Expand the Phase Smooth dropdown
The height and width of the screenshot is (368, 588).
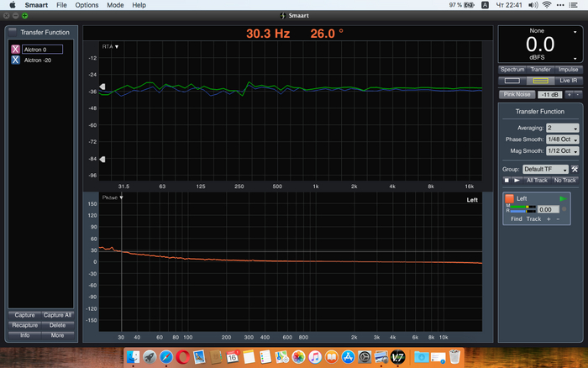pos(562,139)
